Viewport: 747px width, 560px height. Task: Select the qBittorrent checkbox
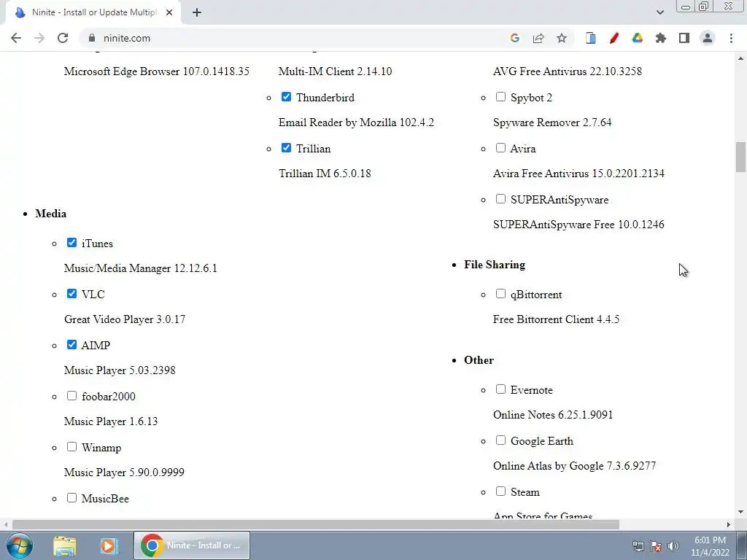pos(500,293)
